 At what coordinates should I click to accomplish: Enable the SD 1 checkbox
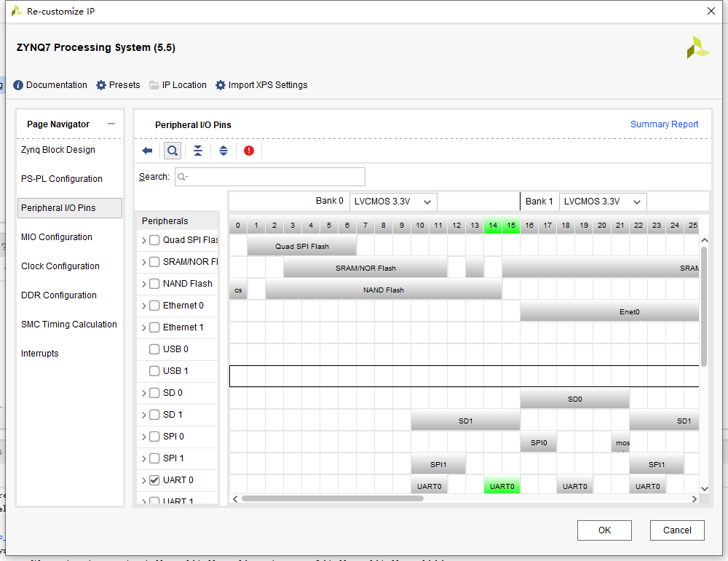(154, 414)
